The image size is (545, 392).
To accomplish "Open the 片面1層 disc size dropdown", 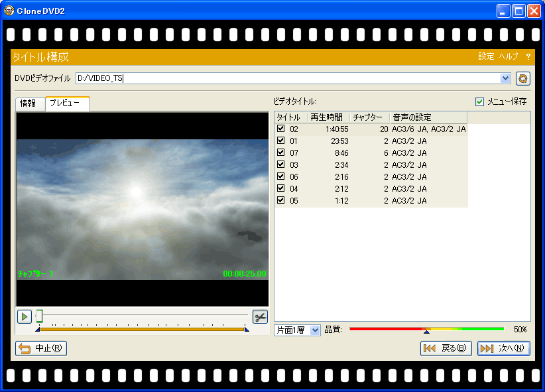I will pos(315,330).
